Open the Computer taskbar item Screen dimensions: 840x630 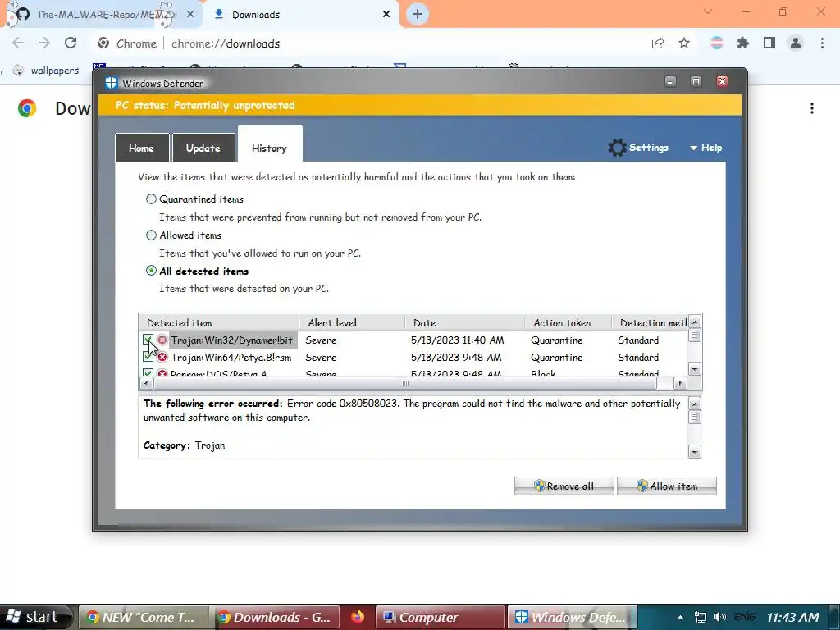pos(440,617)
